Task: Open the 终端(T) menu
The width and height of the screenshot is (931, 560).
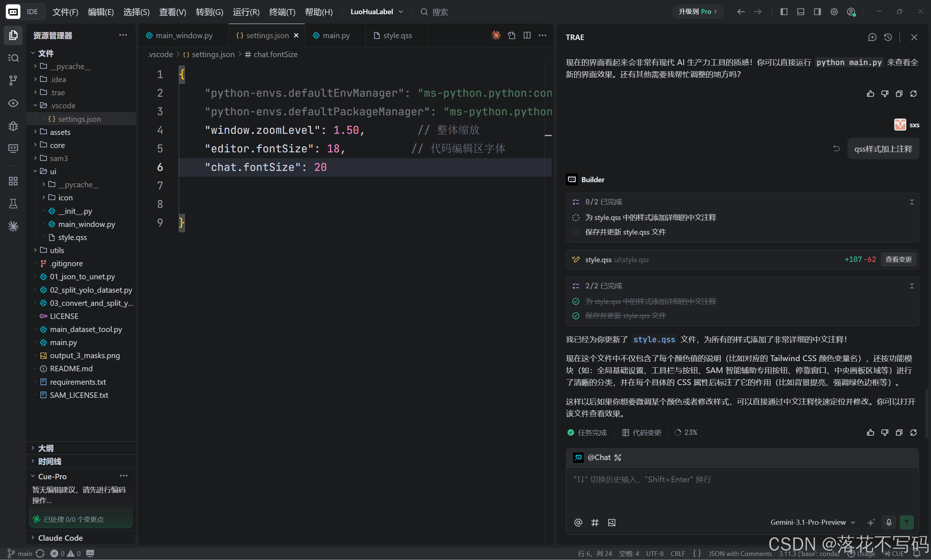Action: (x=282, y=12)
